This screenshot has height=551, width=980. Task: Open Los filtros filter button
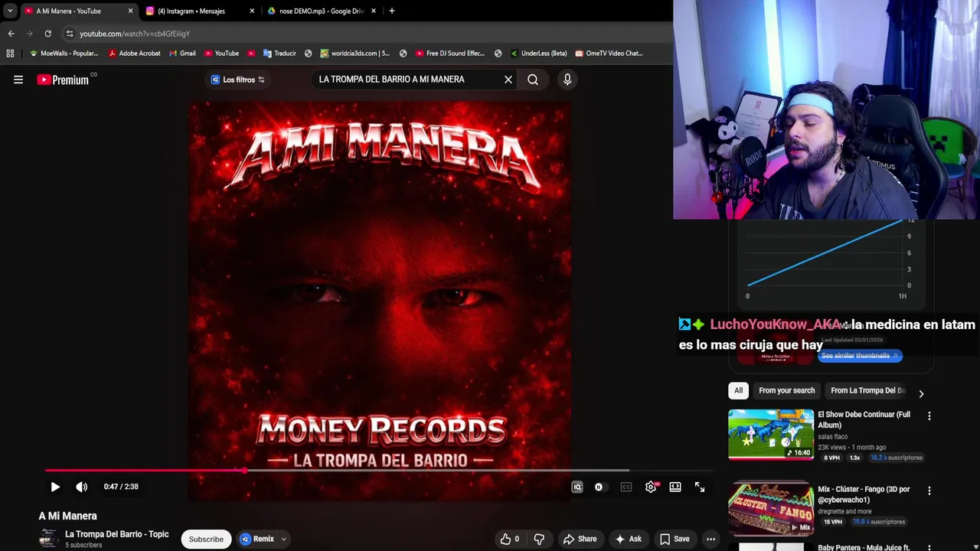(x=238, y=80)
